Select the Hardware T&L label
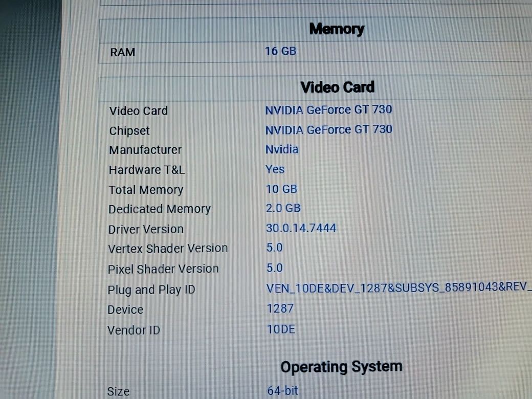The height and width of the screenshot is (399, 532). [x=147, y=170]
